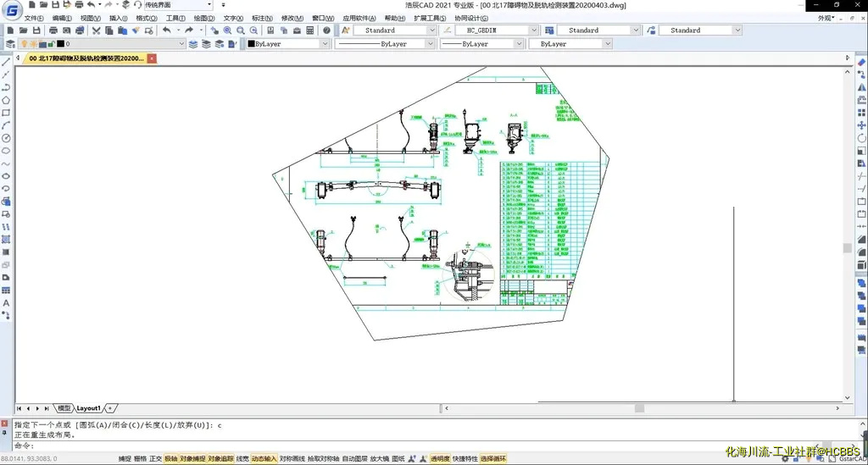Open the Standard text style dropdown
868x465 pixels.
tap(395, 30)
